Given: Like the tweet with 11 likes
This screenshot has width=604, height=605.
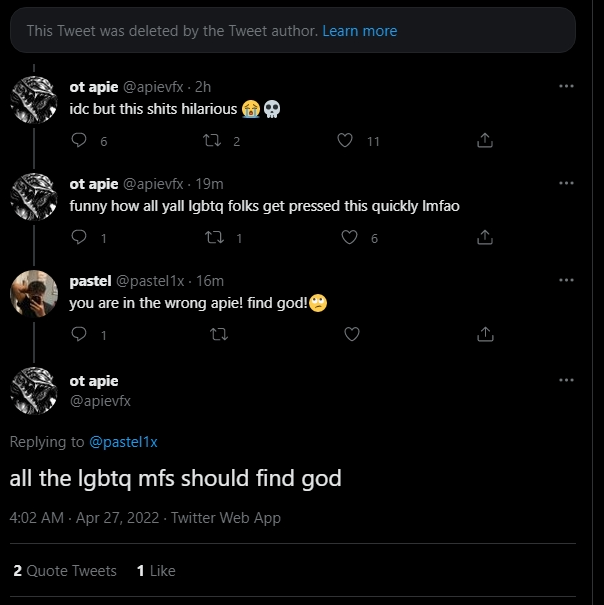Looking at the screenshot, I should click(345, 141).
